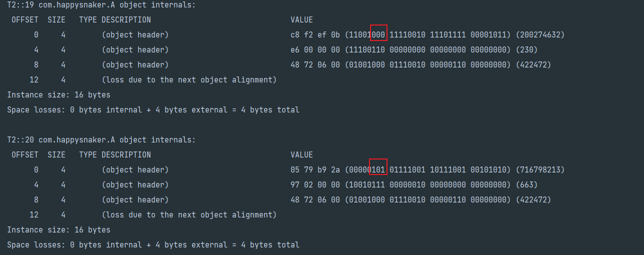Click the last 'Space losses' line
The height and width of the screenshot is (255, 644).
(153, 245)
